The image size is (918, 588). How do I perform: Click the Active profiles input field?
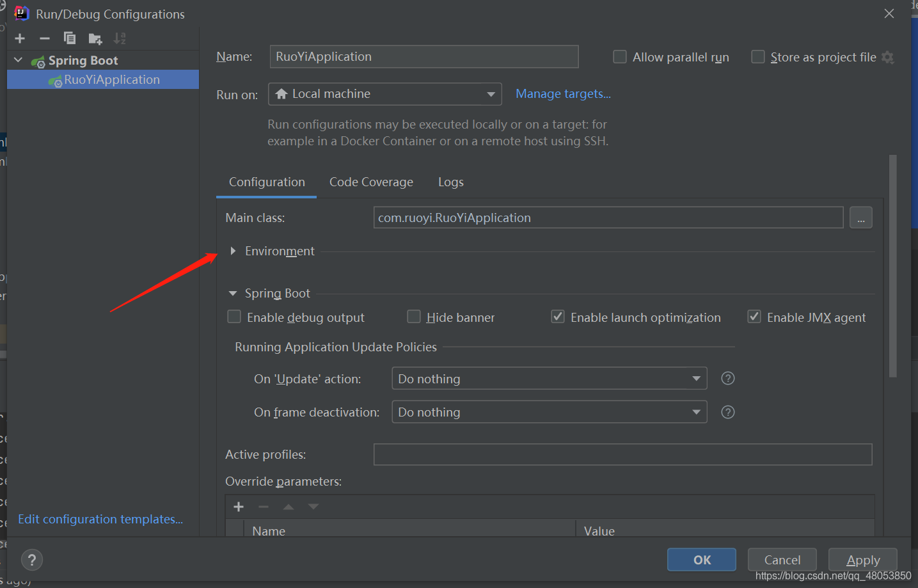coord(622,454)
